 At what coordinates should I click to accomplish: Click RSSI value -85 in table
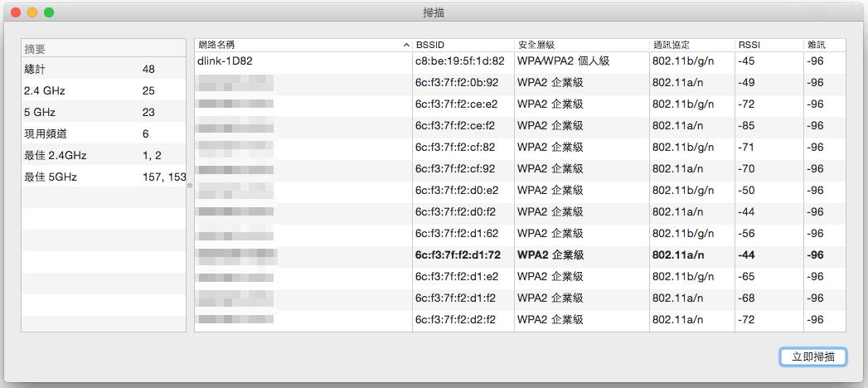tap(746, 126)
